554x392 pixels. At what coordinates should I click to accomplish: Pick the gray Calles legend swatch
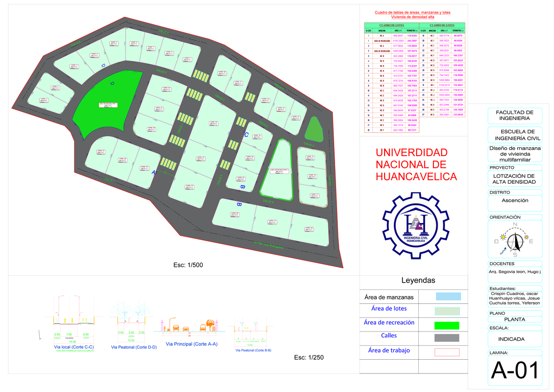[x=447, y=338]
